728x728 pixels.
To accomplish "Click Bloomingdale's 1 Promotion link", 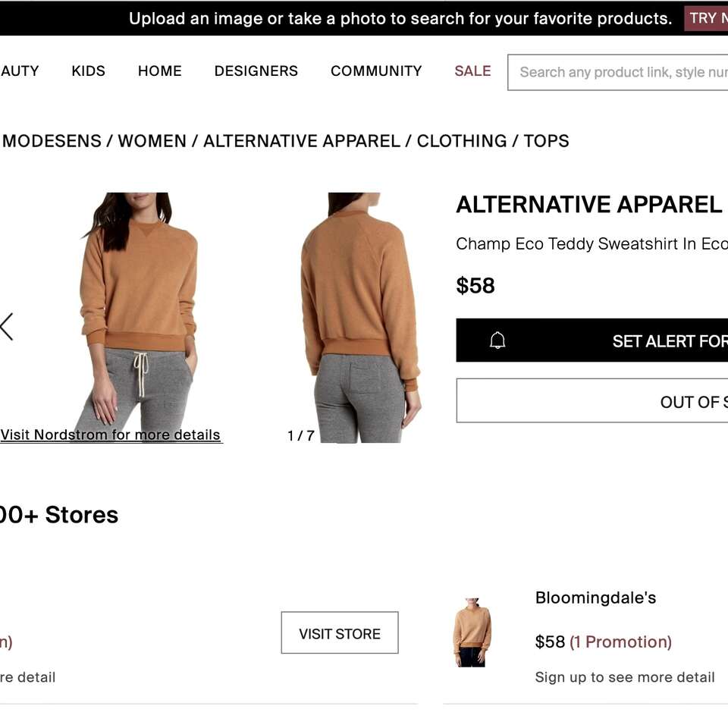I will (x=620, y=642).
